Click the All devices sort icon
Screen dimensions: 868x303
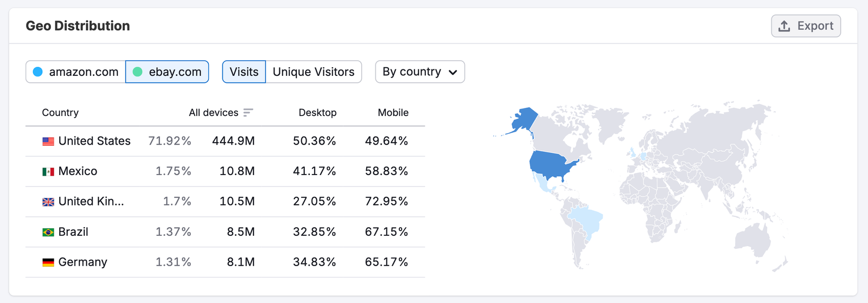click(x=248, y=113)
